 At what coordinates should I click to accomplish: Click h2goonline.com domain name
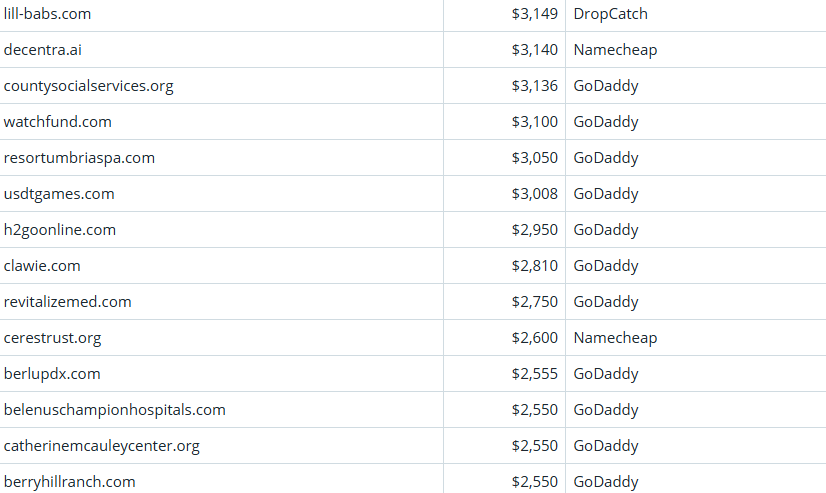(x=60, y=230)
